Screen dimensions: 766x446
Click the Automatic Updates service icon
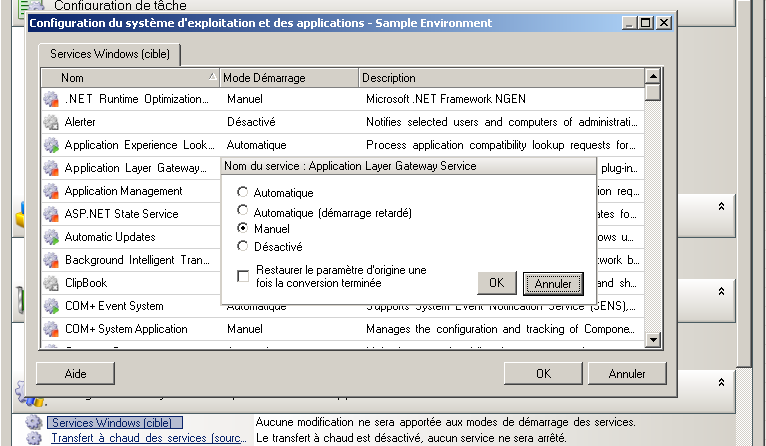pyautogui.click(x=51, y=237)
